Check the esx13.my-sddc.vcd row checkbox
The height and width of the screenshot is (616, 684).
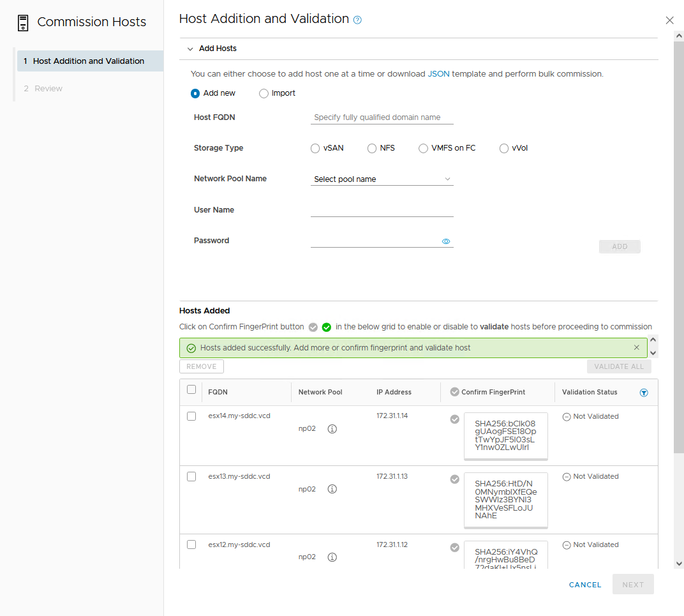(191, 476)
